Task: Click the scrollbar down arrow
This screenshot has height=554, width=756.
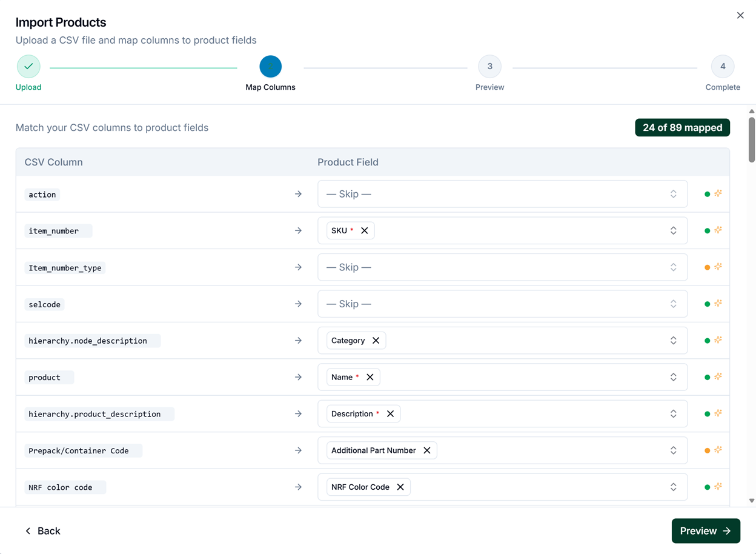Action: [752, 501]
